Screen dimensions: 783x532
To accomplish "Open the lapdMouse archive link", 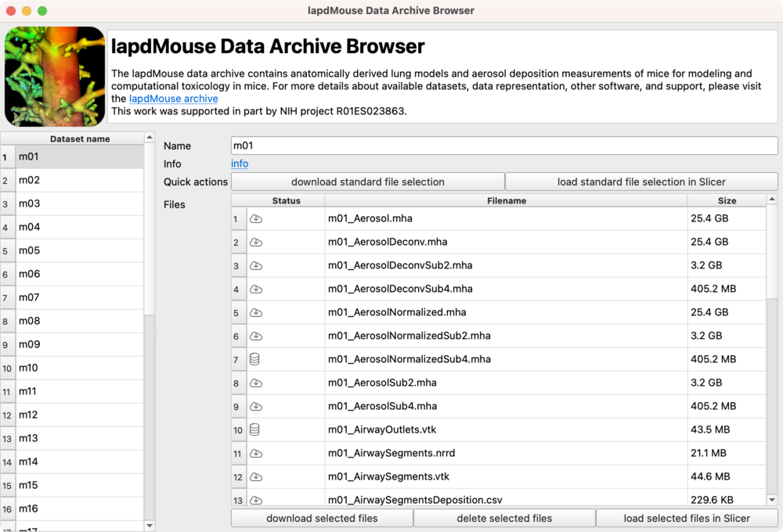I will (173, 99).
